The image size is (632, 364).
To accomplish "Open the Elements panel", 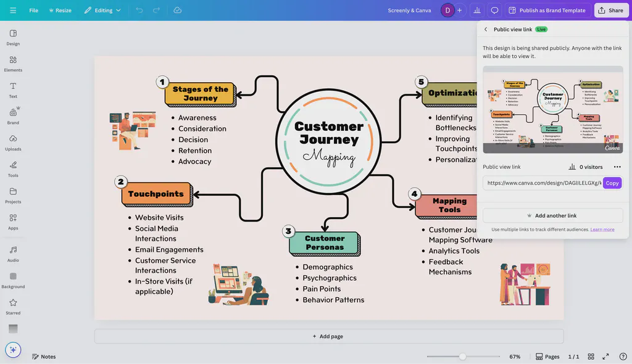I will coord(12,64).
